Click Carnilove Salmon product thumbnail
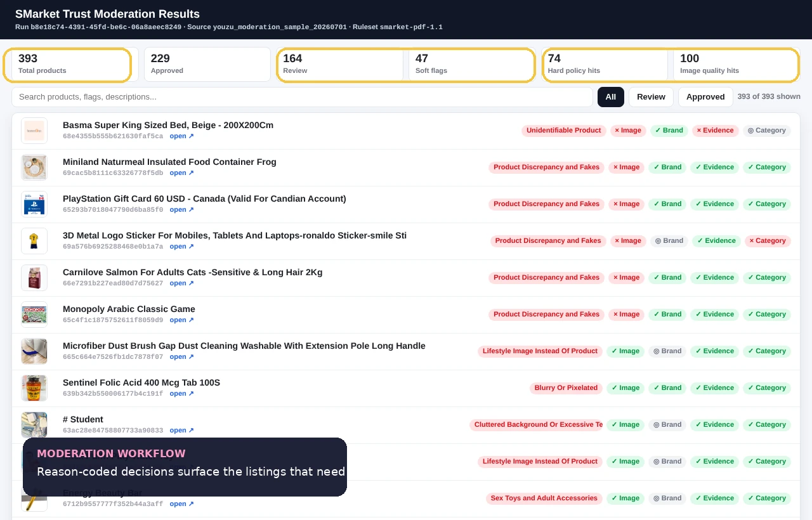Viewport: 812px width, 520px height. click(34, 278)
